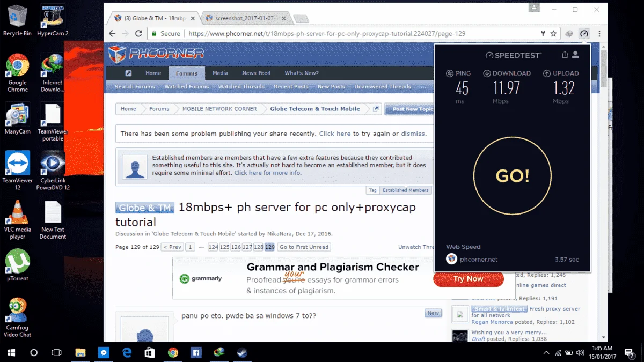Image resolution: width=644 pixels, height=362 pixels.
Task: Open Media navigation tab
Action: tap(220, 73)
